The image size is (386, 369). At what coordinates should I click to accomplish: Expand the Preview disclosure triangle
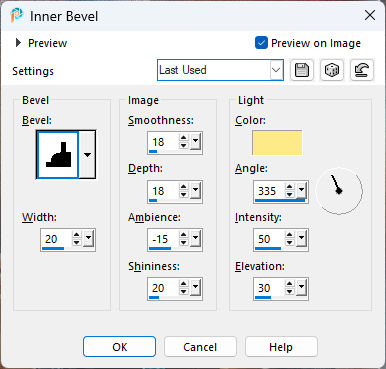tap(18, 43)
